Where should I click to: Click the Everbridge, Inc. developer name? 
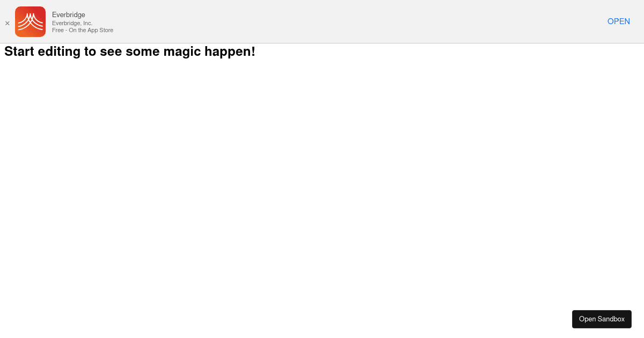click(x=72, y=23)
